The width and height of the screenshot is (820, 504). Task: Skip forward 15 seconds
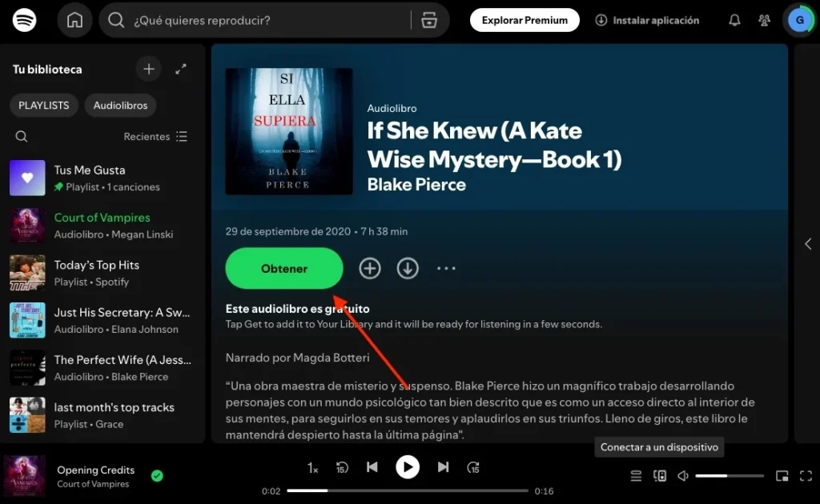pyautogui.click(x=473, y=468)
